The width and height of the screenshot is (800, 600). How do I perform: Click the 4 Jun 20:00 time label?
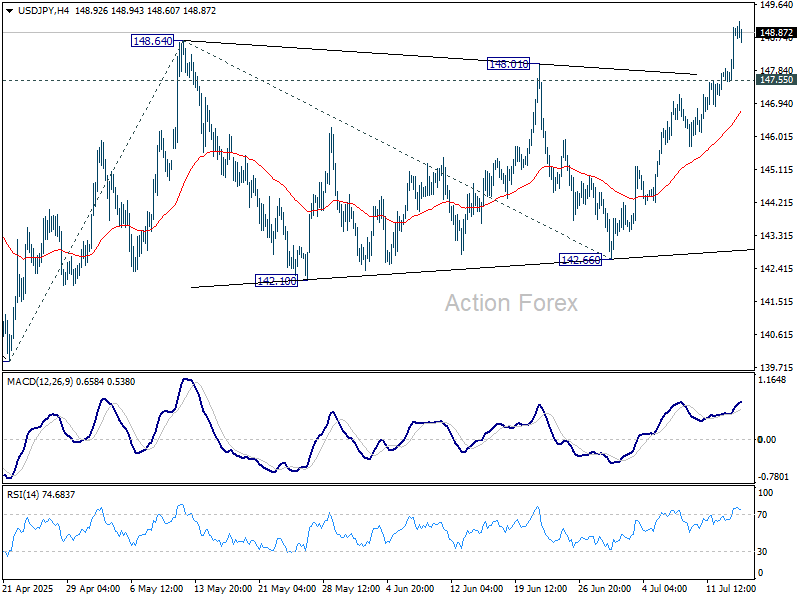click(x=410, y=588)
